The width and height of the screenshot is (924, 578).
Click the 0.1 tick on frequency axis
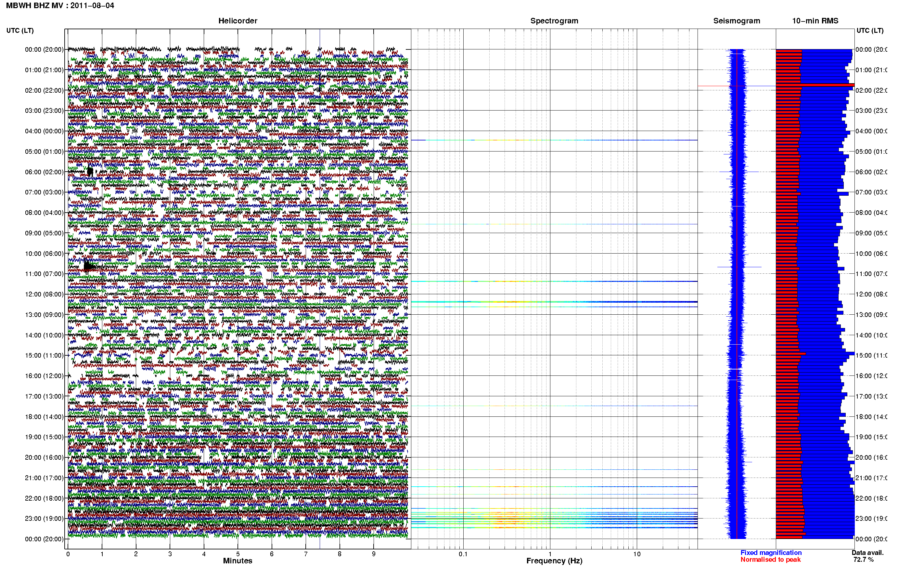[x=463, y=554]
